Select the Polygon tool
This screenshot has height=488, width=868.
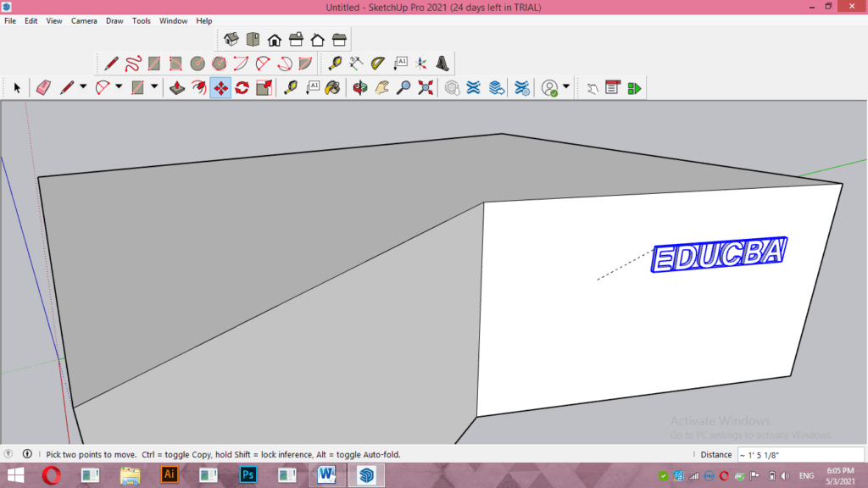point(217,63)
